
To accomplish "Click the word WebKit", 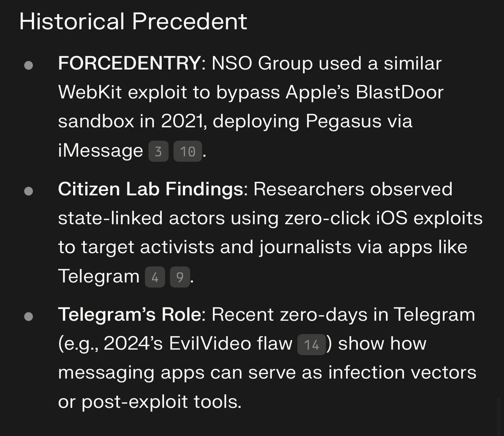I will (x=90, y=92).
